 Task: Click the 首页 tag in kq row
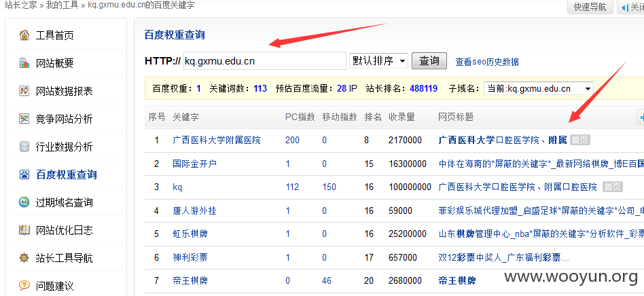[x=612, y=187]
